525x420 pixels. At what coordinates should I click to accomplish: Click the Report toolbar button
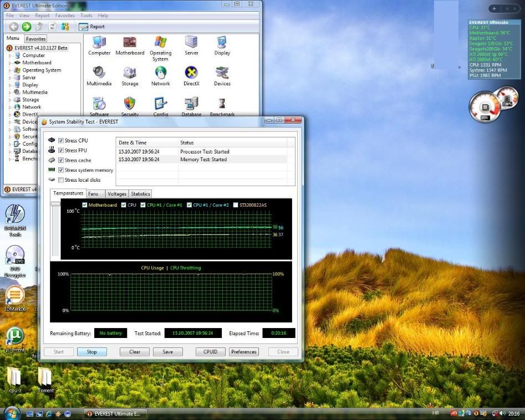(x=91, y=27)
